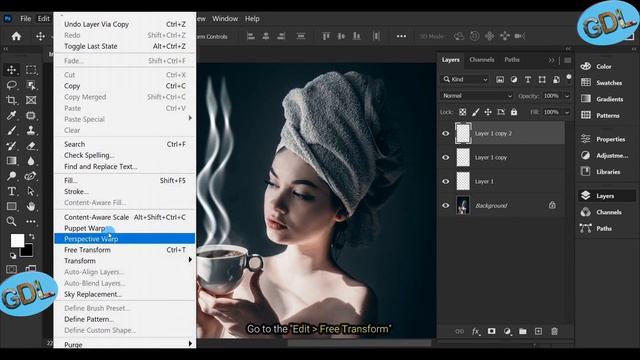Create new fill or adjustment layer
The image size is (640, 360).
point(507,331)
